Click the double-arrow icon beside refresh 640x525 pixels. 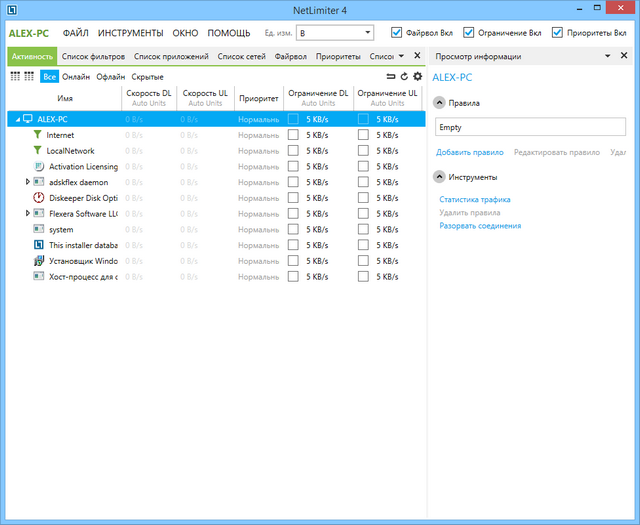click(391, 76)
